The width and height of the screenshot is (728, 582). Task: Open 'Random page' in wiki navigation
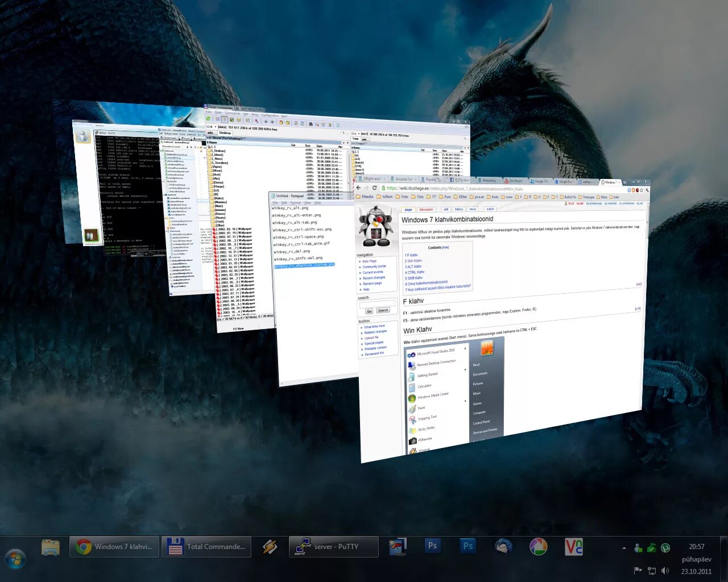372,284
